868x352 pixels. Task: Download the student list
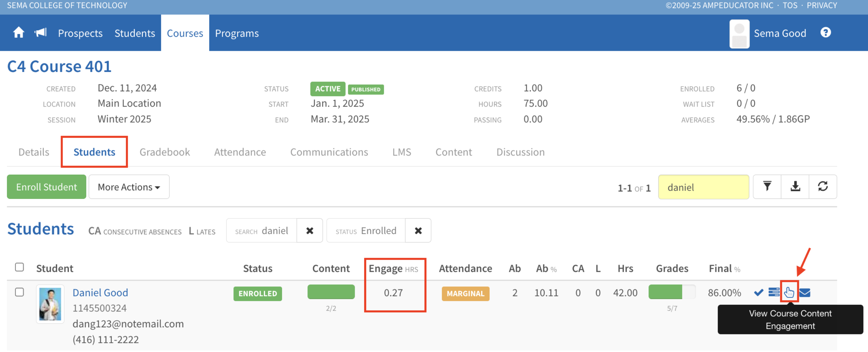click(x=795, y=187)
